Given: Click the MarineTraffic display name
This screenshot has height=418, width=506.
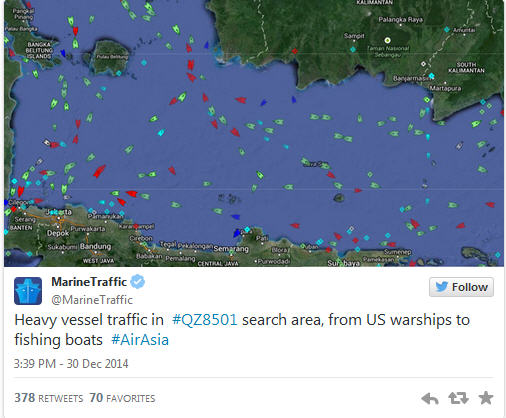Looking at the screenshot, I should coord(89,282).
